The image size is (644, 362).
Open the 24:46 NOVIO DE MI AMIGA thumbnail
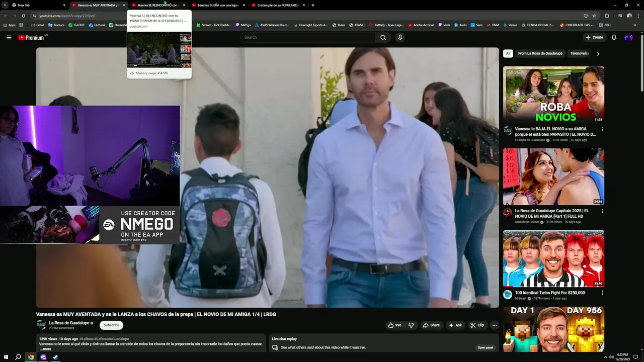point(553,176)
